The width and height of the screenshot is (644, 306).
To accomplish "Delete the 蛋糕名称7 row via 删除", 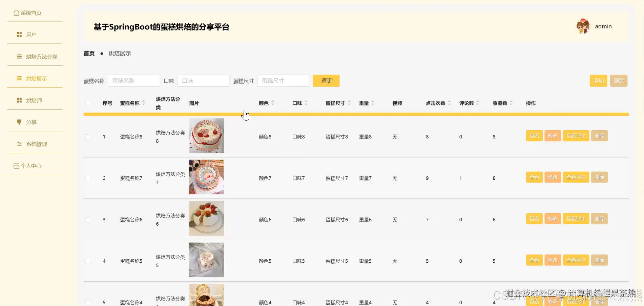I will [599, 177].
